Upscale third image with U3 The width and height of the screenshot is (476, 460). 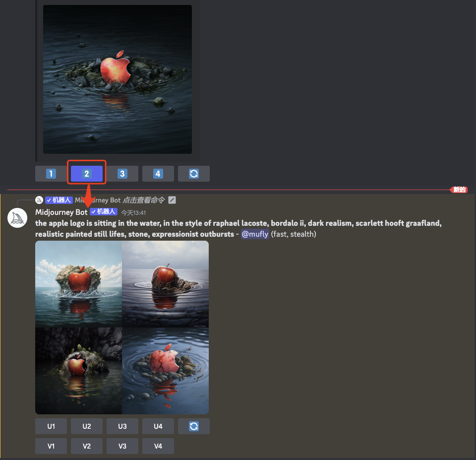click(122, 426)
